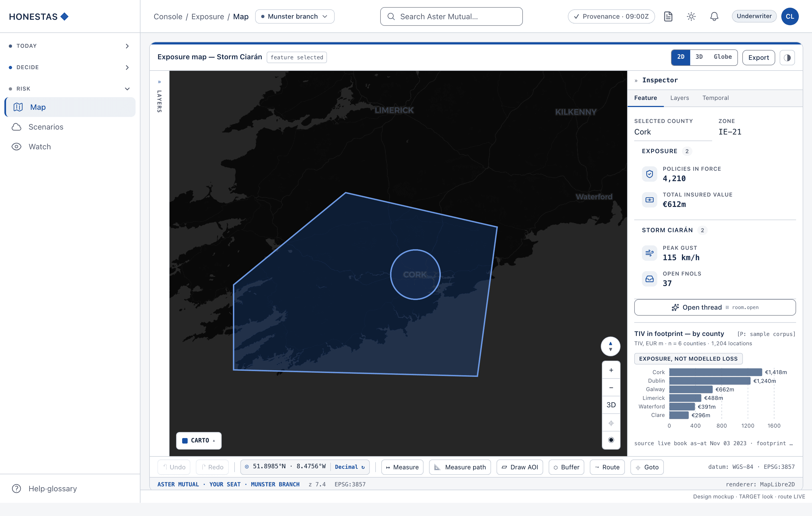
Task: Expand the TODAY section
Action: (x=69, y=46)
